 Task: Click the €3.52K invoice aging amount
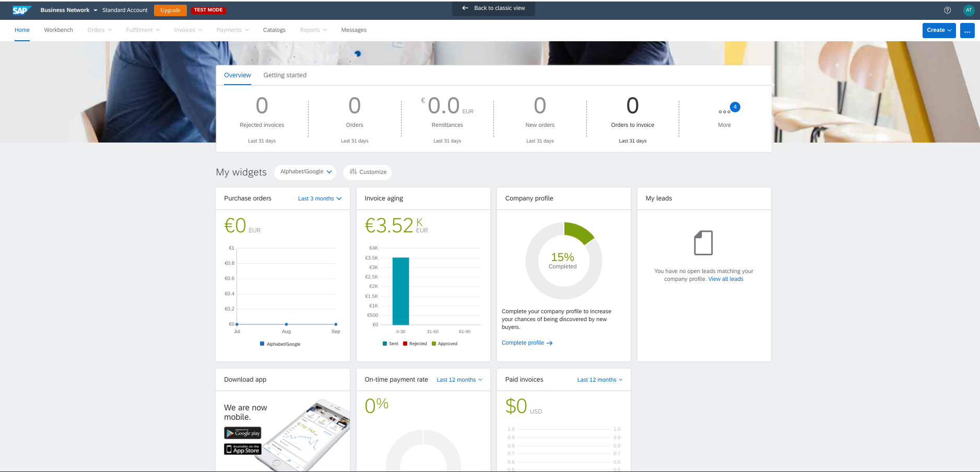coord(396,226)
